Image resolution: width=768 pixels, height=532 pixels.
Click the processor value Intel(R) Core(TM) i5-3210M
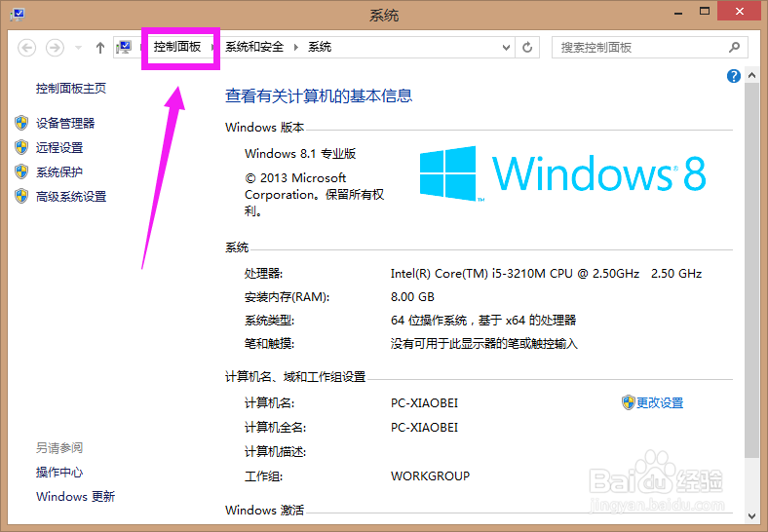coord(546,274)
